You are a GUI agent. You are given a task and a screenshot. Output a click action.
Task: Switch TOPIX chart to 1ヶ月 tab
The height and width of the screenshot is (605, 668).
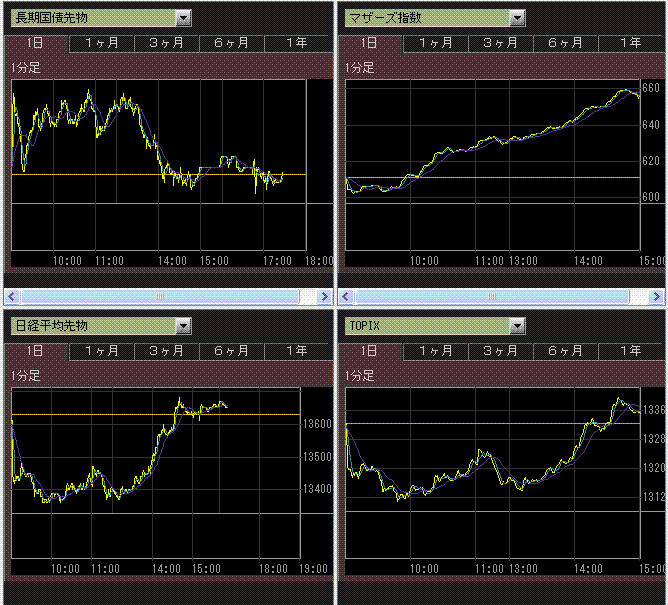coord(436,351)
